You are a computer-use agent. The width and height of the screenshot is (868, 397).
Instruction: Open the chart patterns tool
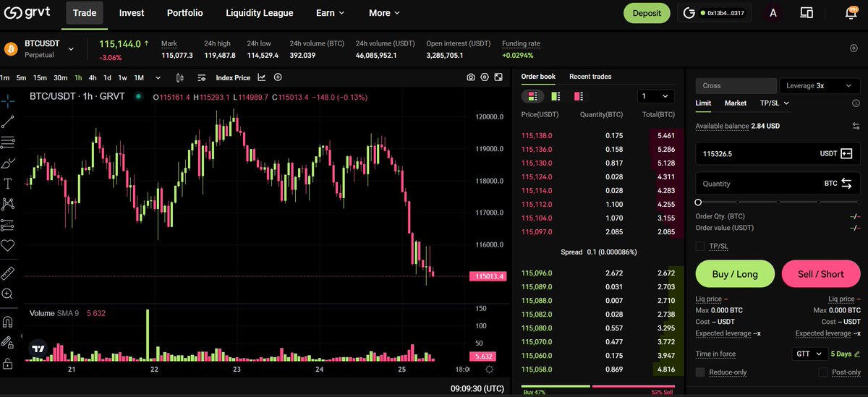coord(8,204)
